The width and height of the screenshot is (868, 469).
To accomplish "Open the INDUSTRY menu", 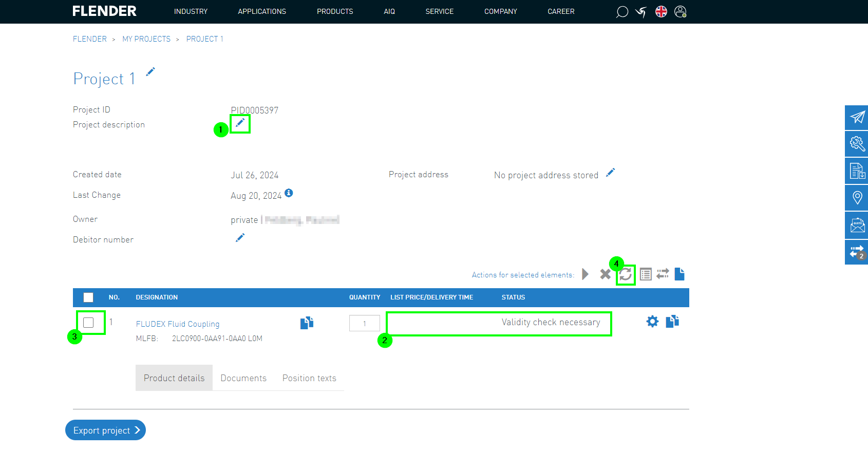I will tap(191, 11).
